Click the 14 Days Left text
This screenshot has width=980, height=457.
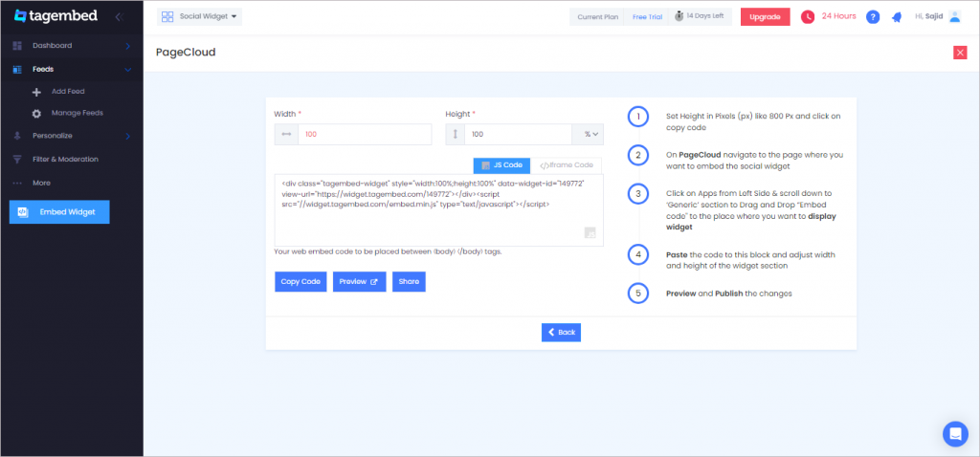tap(705, 15)
